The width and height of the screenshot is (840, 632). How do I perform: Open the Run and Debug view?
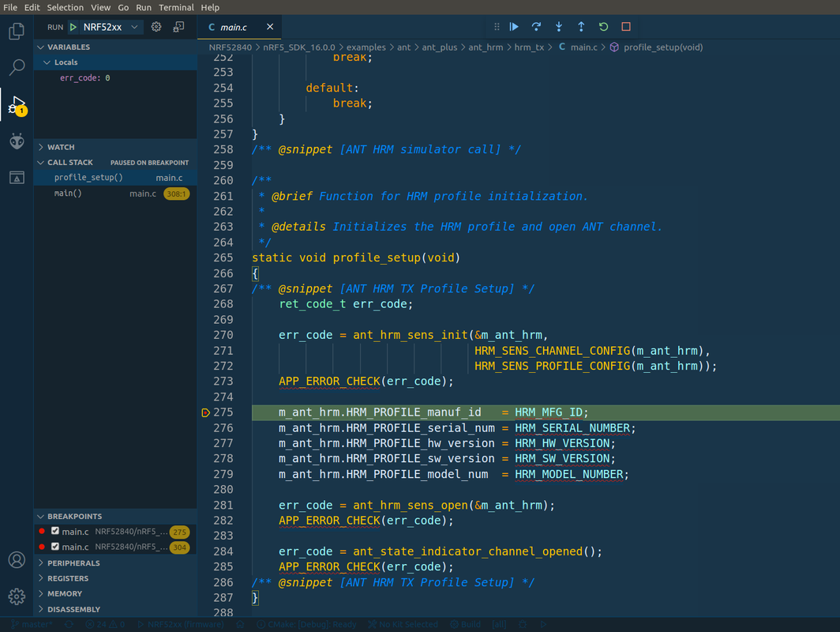tap(17, 104)
